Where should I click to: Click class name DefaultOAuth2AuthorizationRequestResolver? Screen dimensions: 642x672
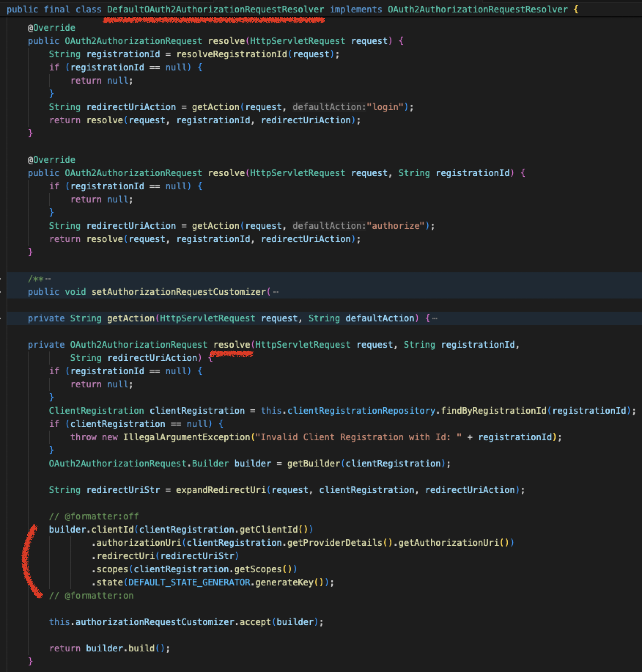[x=215, y=9]
